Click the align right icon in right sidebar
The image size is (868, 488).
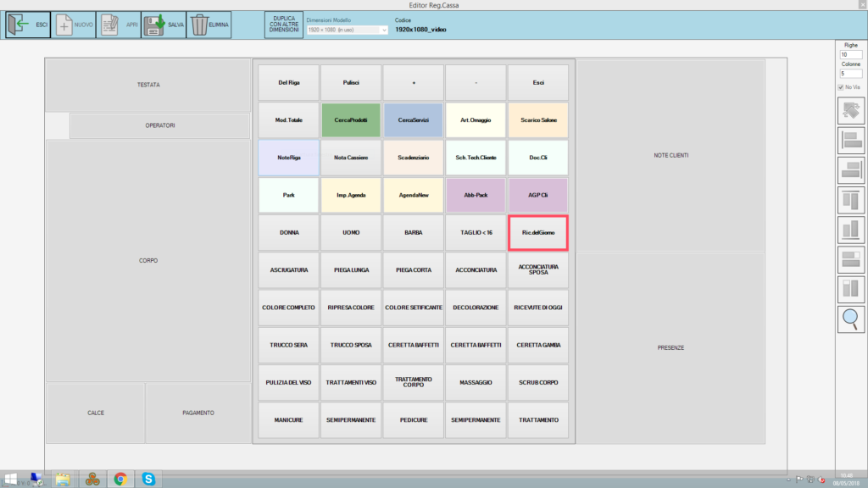tap(851, 170)
